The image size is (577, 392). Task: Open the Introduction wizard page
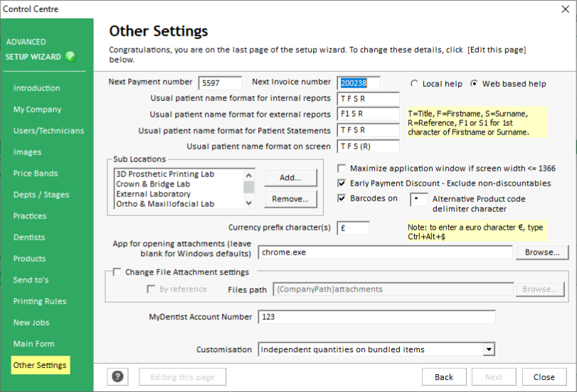36,88
